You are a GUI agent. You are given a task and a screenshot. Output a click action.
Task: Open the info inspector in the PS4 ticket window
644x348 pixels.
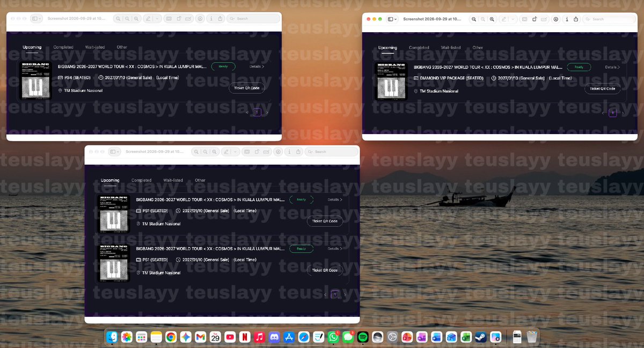pyautogui.click(x=211, y=18)
